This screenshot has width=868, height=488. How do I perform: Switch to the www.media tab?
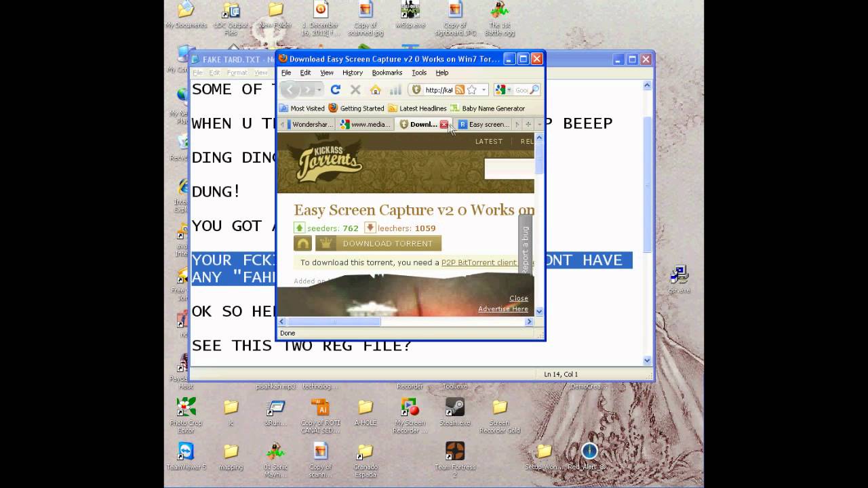click(366, 125)
